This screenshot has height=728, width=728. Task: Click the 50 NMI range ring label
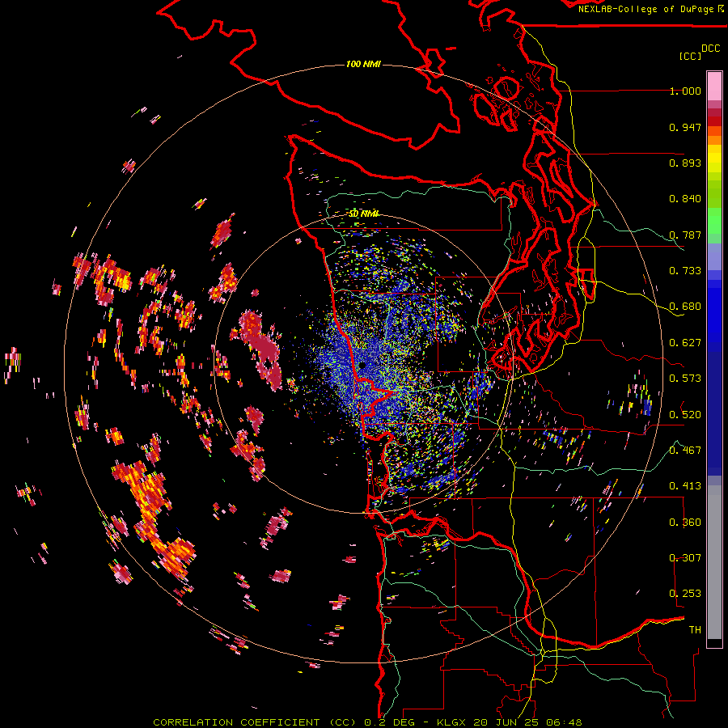[x=363, y=214]
